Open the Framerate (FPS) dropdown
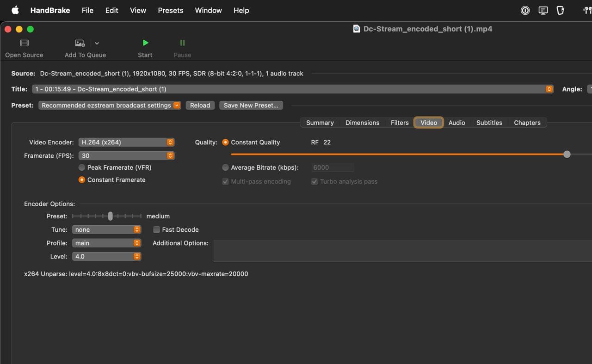The height and width of the screenshot is (364, 592). [126, 156]
